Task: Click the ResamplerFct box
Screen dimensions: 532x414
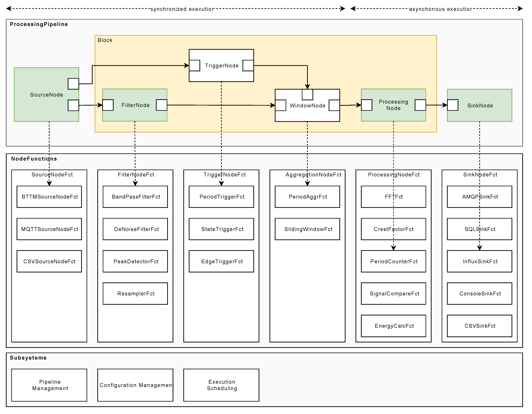Action: [135, 293]
